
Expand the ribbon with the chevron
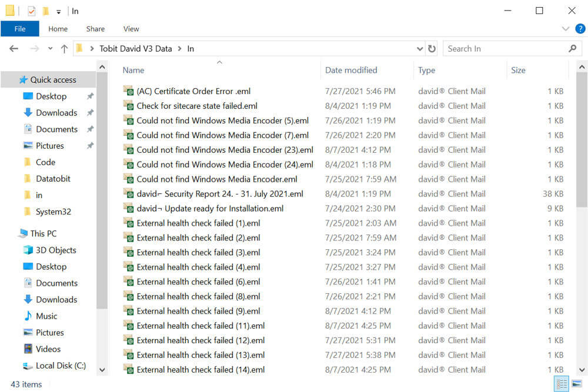[x=566, y=29]
